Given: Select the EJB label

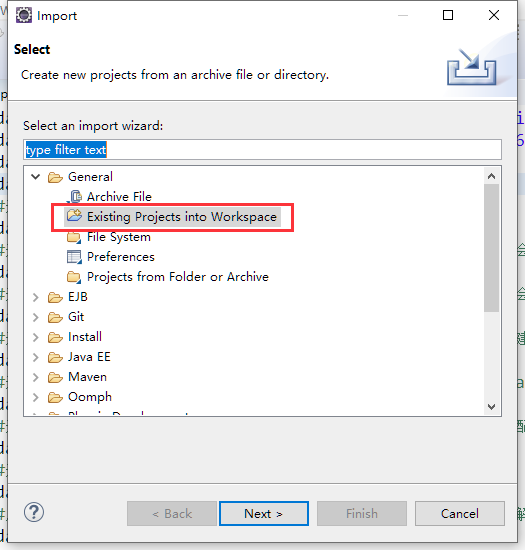Looking at the screenshot, I should point(78,297).
